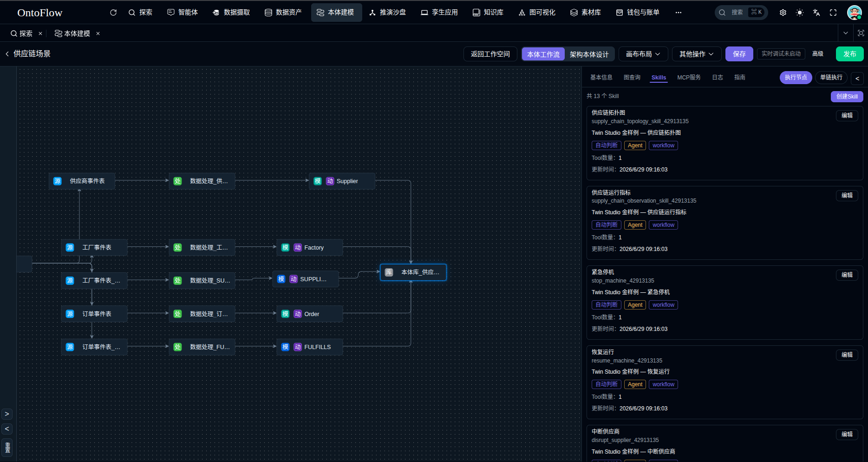The height and width of the screenshot is (462, 868).
Task: Open the 数据摄取 navigation item
Action: click(x=231, y=13)
